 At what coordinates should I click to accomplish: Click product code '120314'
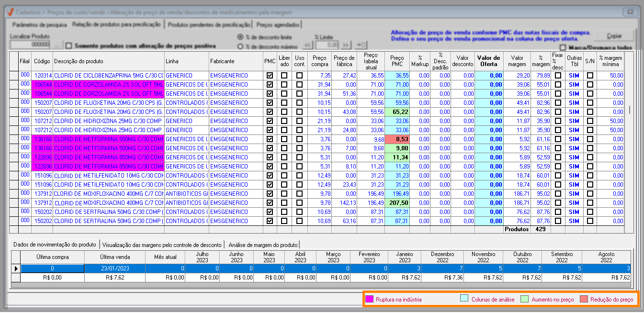coord(43,76)
